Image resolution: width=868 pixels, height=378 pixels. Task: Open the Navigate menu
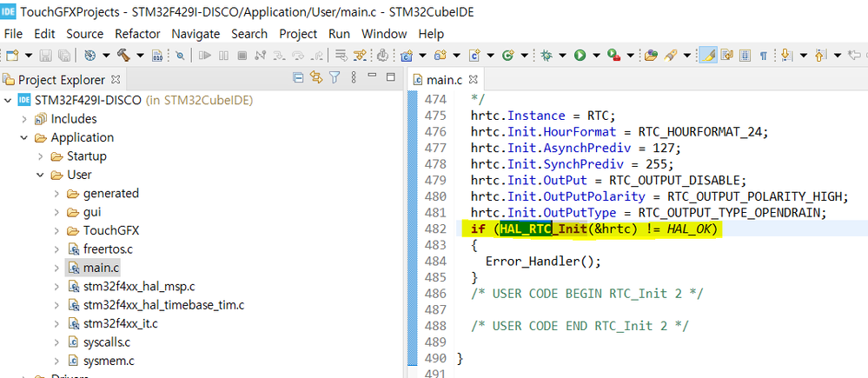195,34
